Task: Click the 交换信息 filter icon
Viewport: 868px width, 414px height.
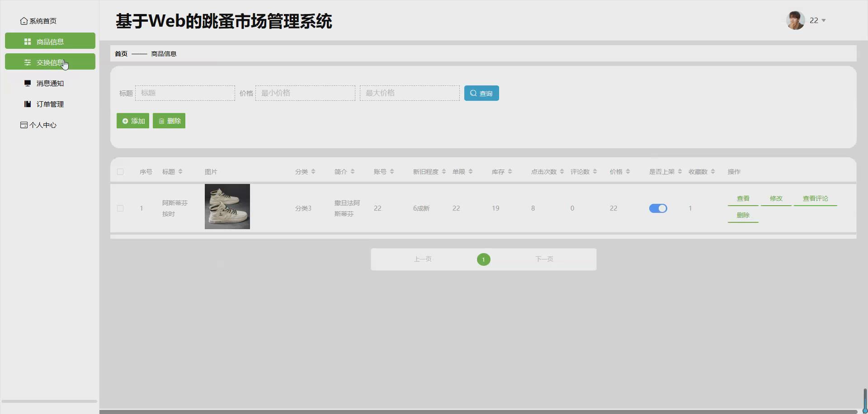Action: click(27, 62)
